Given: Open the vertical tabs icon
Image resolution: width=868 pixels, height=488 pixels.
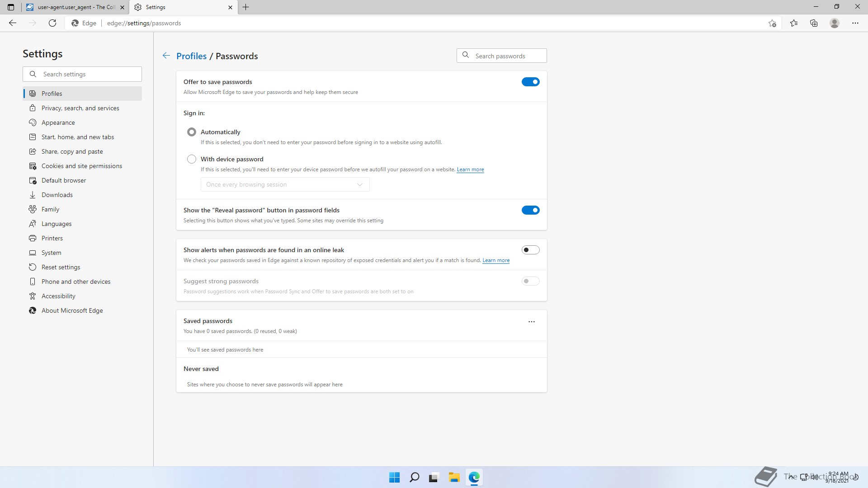Looking at the screenshot, I should (11, 7).
